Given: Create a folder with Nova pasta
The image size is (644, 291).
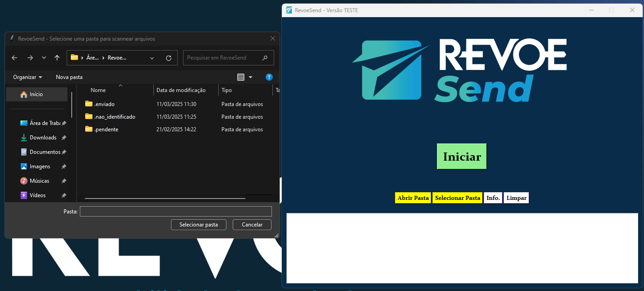Looking at the screenshot, I should click(x=69, y=77).
